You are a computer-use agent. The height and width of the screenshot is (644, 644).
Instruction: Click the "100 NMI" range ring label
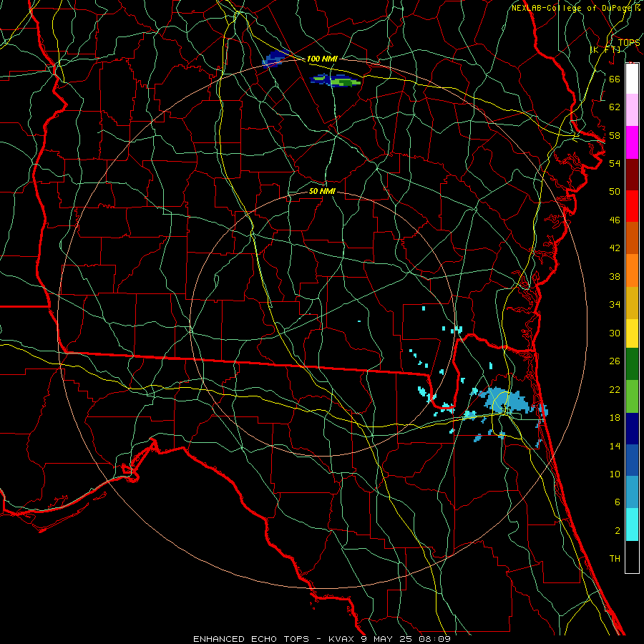tap(322, 59)
